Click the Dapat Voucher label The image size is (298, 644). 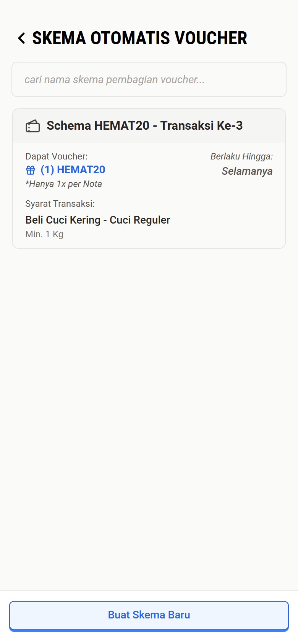[x=56, y=156]
